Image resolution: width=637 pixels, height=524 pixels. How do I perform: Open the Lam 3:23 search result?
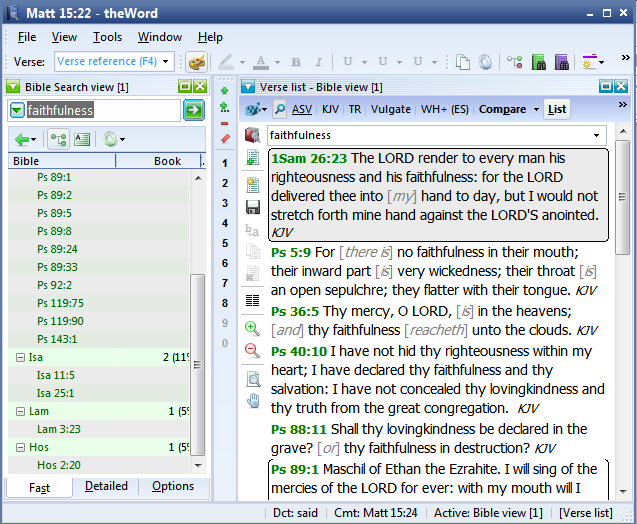click(x=59, y=429)
